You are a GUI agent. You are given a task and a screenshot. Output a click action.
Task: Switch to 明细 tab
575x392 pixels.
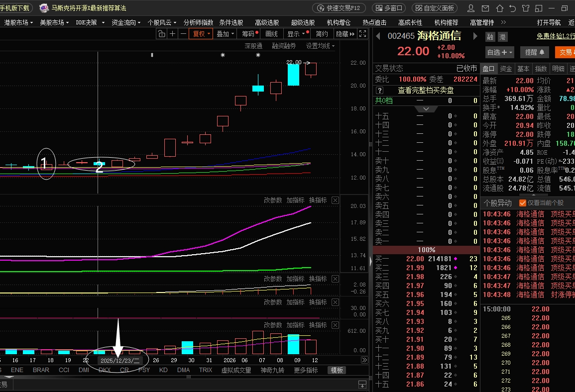click(558, 69)
